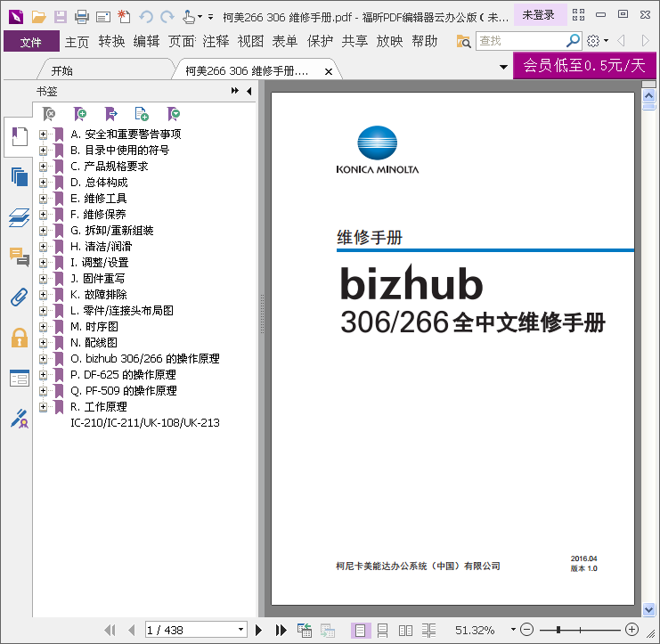Go to the previous page
Viewport: 660px width, 644px height.
[x=132, y=630]
